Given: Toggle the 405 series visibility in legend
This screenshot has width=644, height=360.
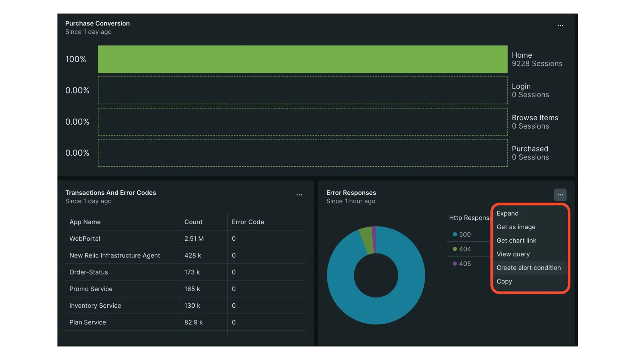Looking at the screenshot, I should (465, 264).
